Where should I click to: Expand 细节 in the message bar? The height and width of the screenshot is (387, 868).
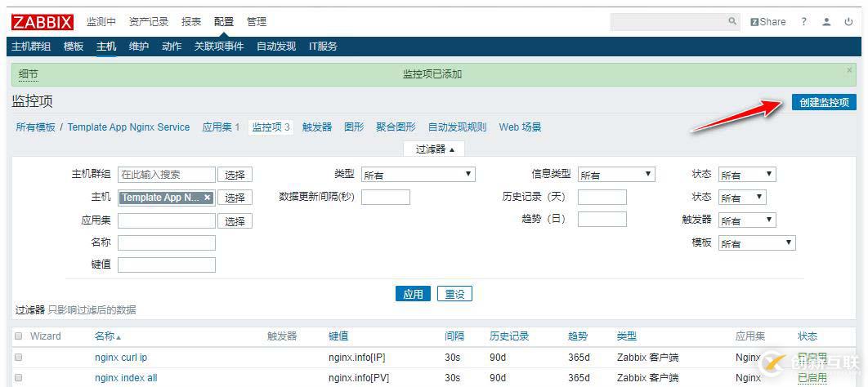pos(29,74)
